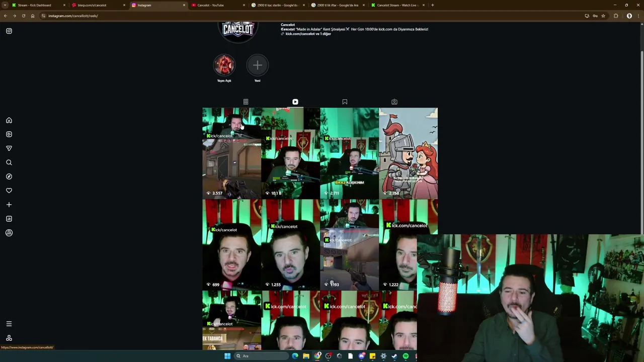This screenshot has width=644, height=362.
Task: Open a new browser tab
Action: 433,5
